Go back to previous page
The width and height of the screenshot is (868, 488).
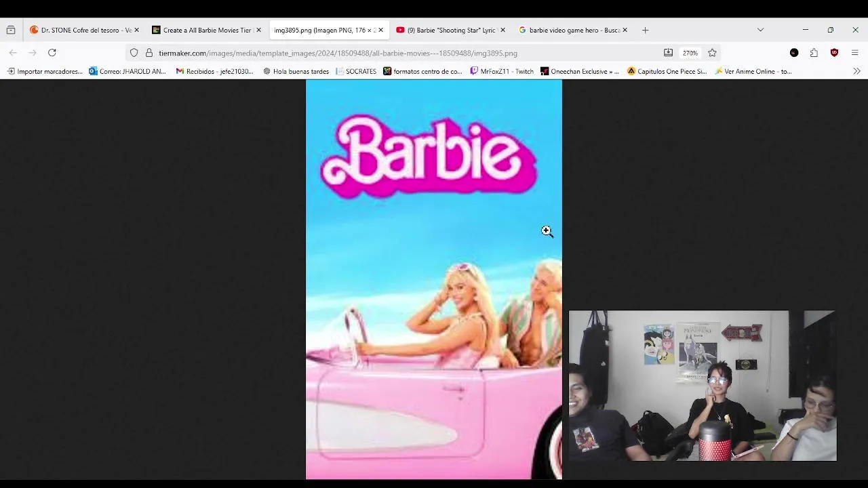click(x=13, y=53)
